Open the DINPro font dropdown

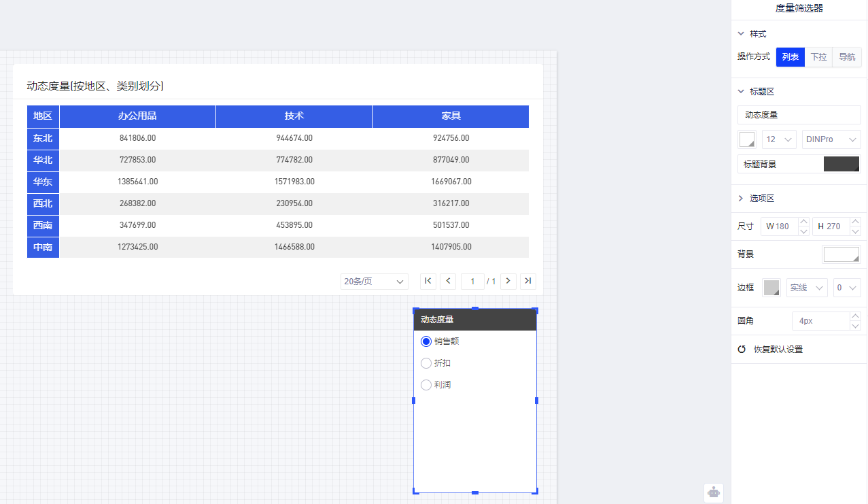pos(831,139)
